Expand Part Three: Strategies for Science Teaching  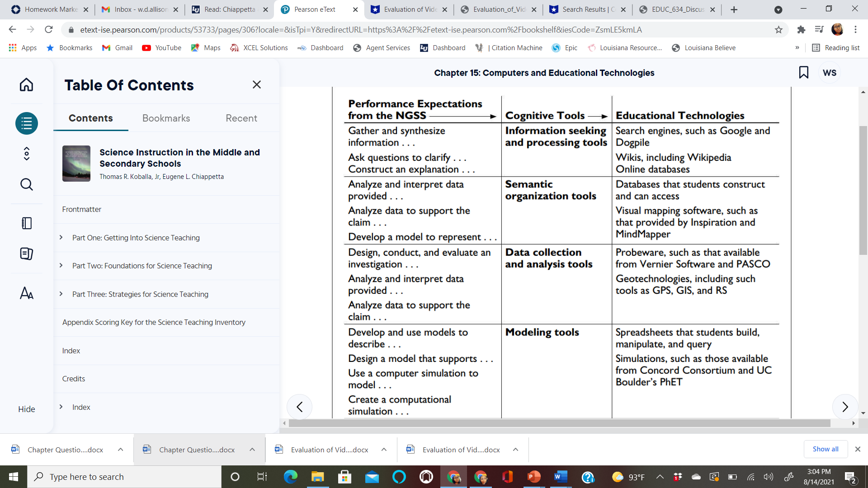61,294
